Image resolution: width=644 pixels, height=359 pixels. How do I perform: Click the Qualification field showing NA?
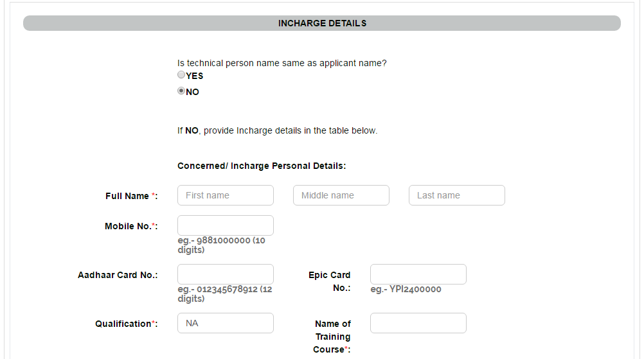tap(226, 323)
